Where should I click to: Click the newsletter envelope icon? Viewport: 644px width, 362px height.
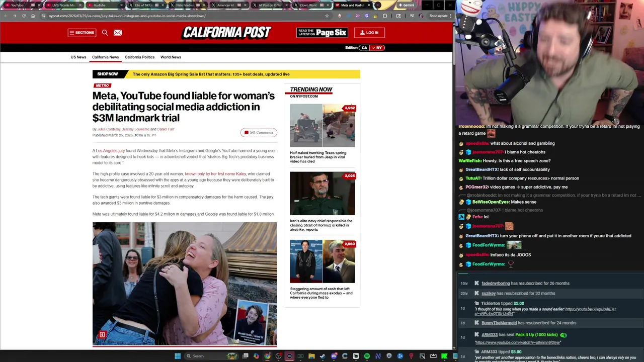point(117,33)
